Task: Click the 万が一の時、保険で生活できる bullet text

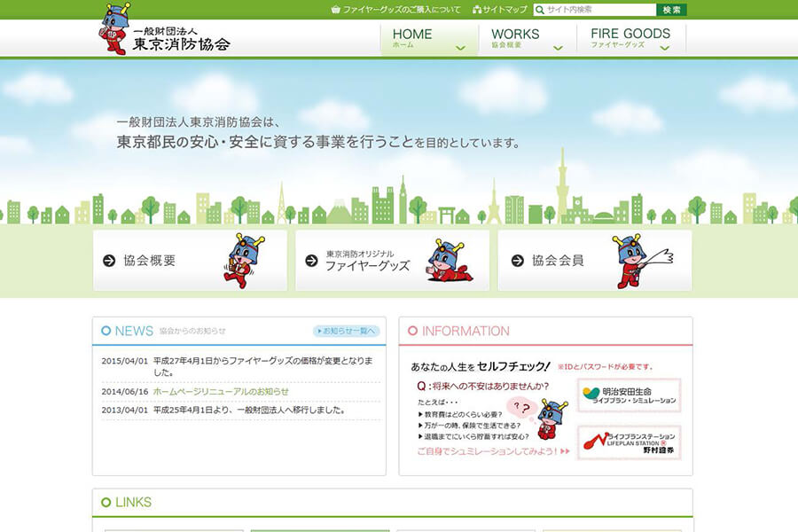Action: 473,426
